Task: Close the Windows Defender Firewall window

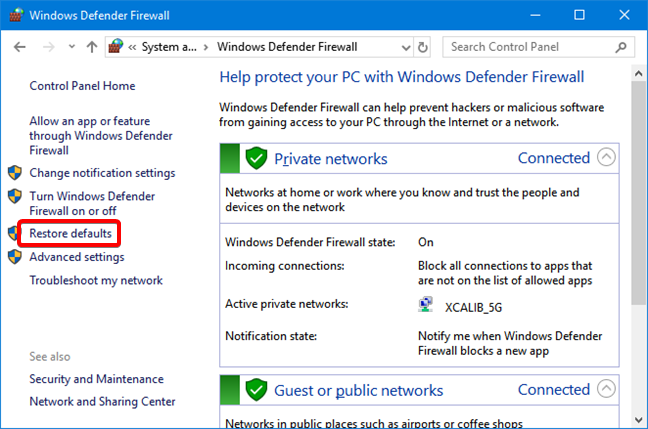Action: (x=624, y=15)
